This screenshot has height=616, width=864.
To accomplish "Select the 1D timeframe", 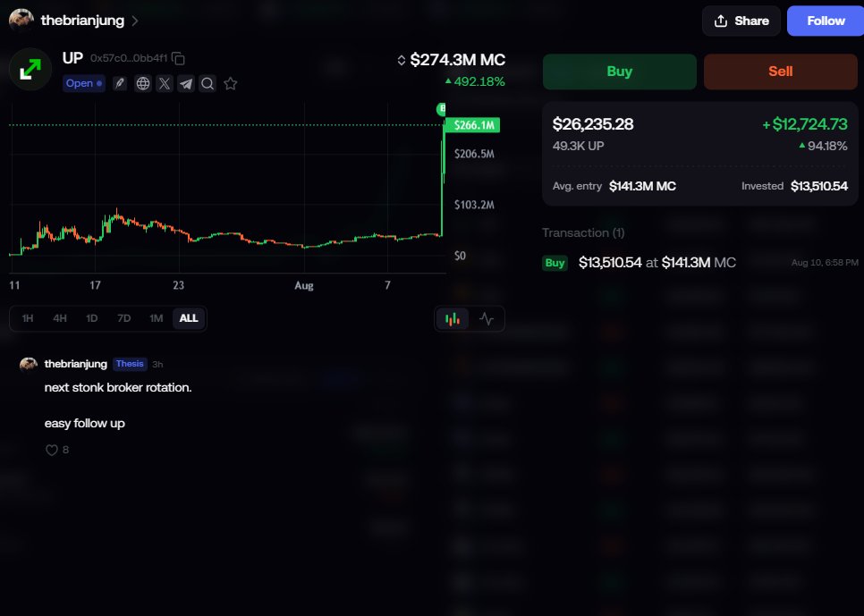I will pyautogui.click(x=91, y=318).
